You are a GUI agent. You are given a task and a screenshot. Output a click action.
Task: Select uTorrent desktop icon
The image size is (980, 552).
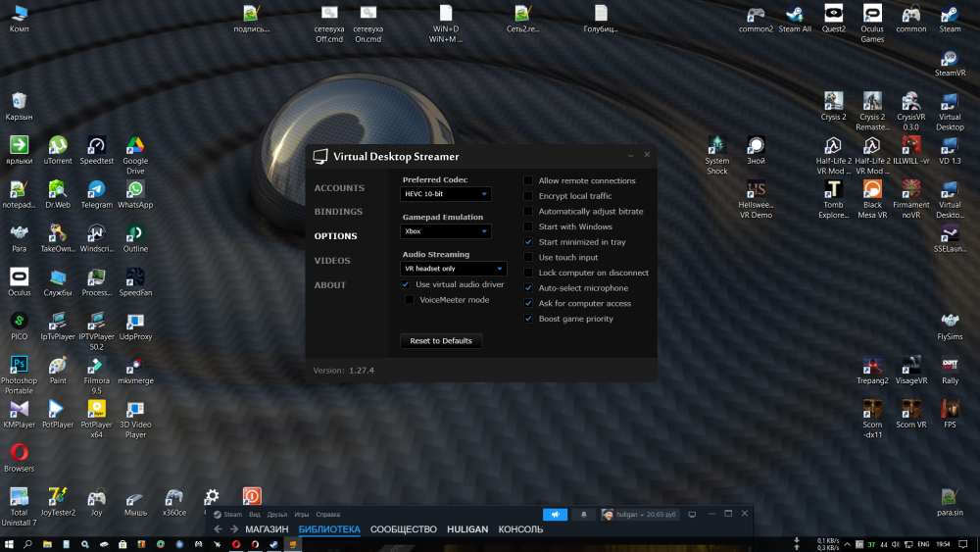58,151
